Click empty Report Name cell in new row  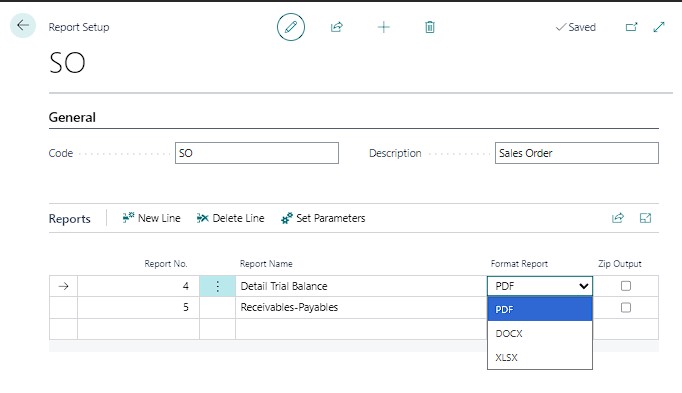click(361, 329)
